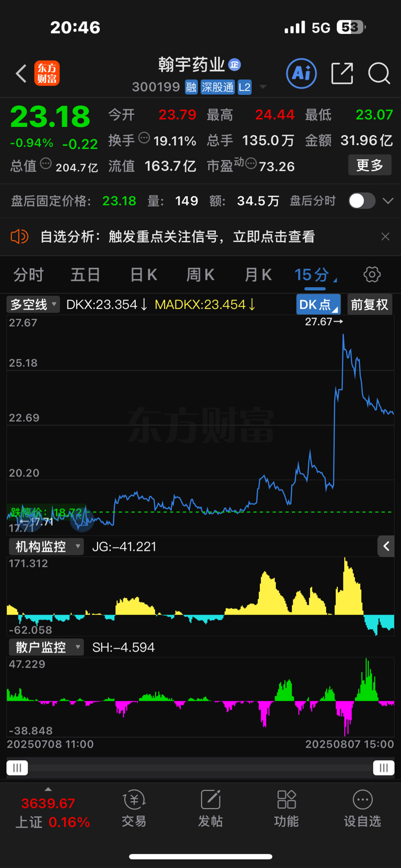Switch to 五日 tab
Image resolution: width=401 pixels, height=868 pixels.
pos(86,275)
